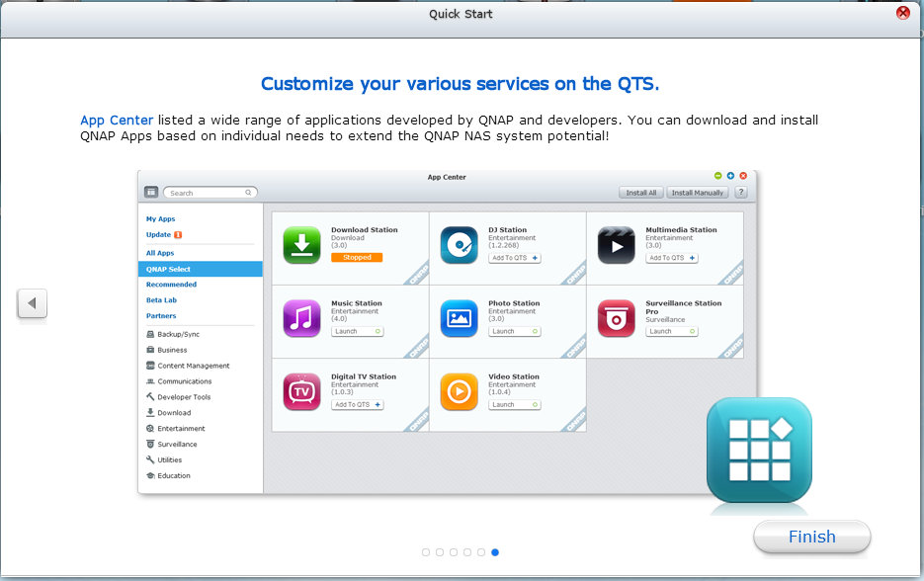This screenshot has height=581, width=924.
Task: Click the Digital TV Station icon
Action: coord(301,391)
